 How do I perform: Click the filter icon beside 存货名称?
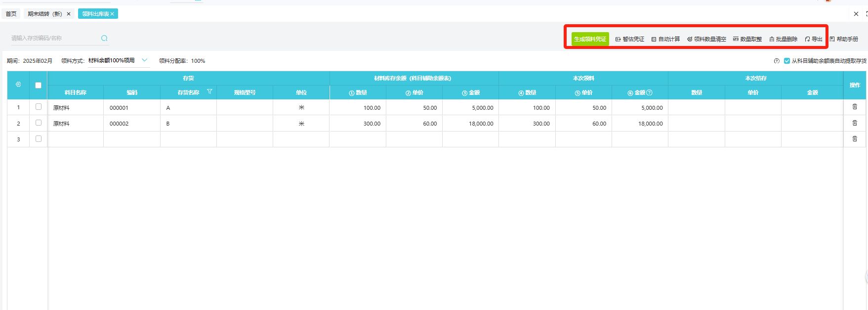(x=209, y=92)
